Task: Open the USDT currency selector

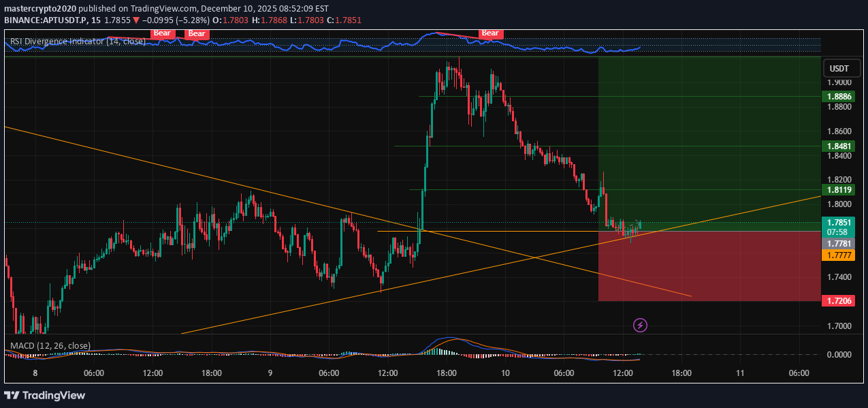Action: 841,68
